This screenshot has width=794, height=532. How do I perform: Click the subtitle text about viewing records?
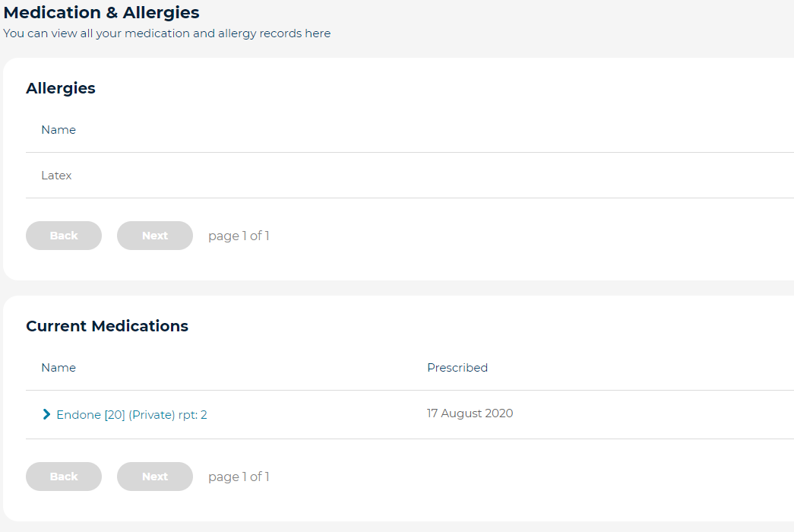coord(166,33)
